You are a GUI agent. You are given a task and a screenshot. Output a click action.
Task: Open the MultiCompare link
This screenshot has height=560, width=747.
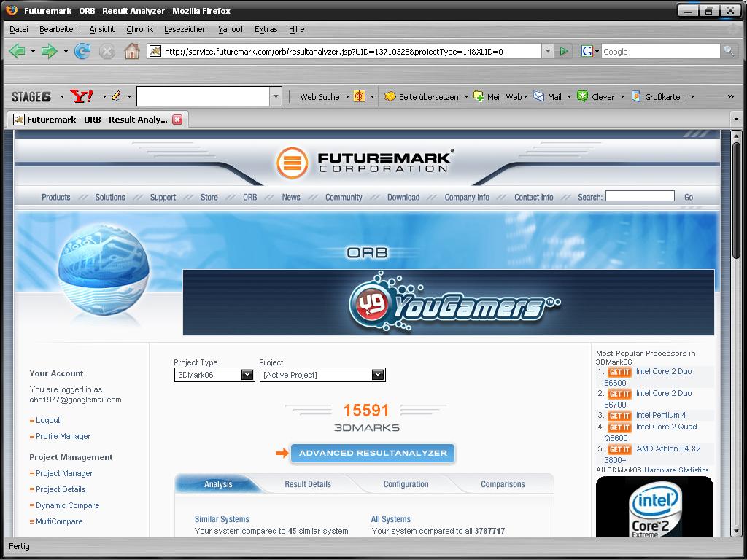click(x=59, y=521)
